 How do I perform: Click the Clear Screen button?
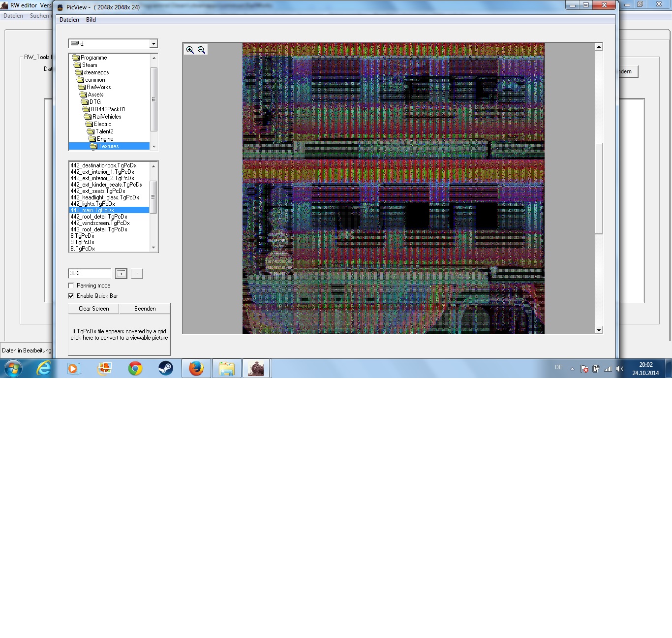(x=94, y=309)
